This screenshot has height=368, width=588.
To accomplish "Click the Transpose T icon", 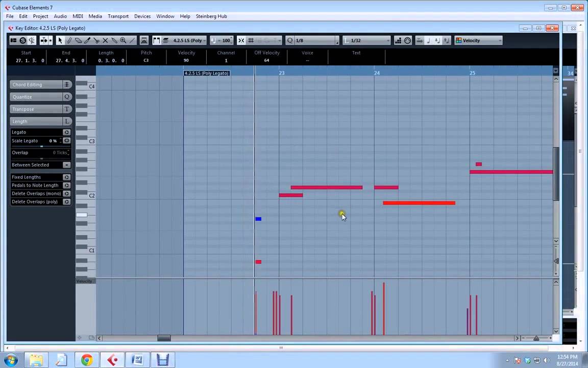I will 67,109.
